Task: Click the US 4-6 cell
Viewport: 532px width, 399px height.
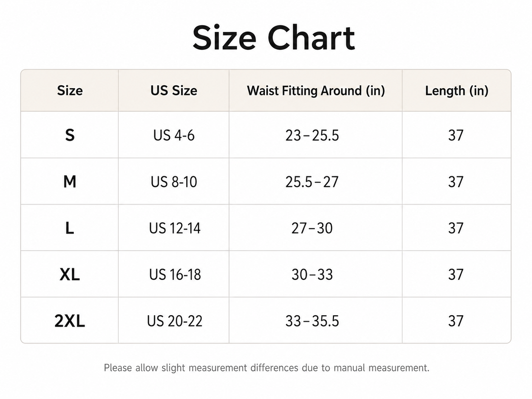Action: click(174, 135)
